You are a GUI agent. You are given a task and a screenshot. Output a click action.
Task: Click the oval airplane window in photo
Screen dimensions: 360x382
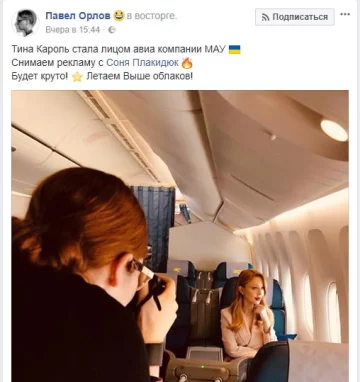pyautogui.click(x=333, y=312)
